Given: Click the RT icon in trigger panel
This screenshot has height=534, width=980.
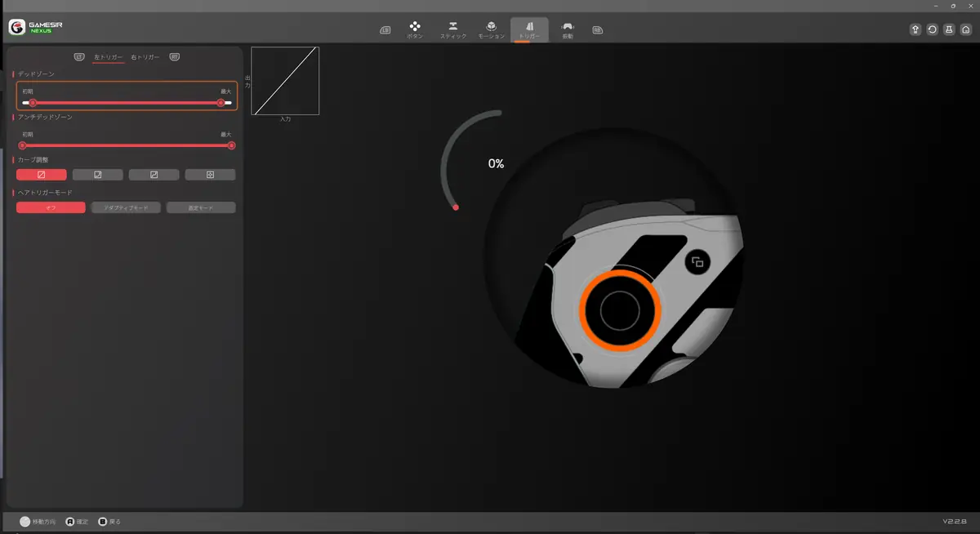Looking at the screenshot, I should pos(174,57).
